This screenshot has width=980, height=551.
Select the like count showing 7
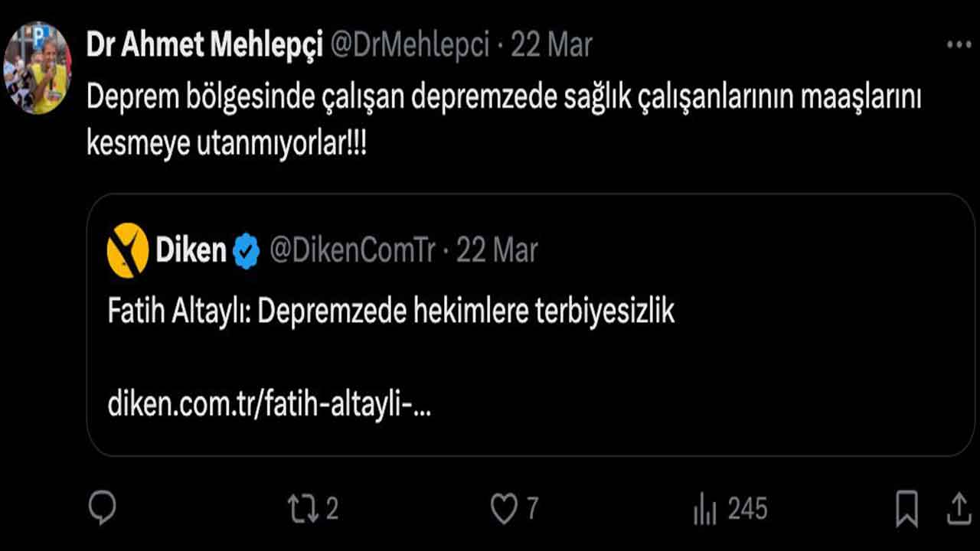[531, 506]
